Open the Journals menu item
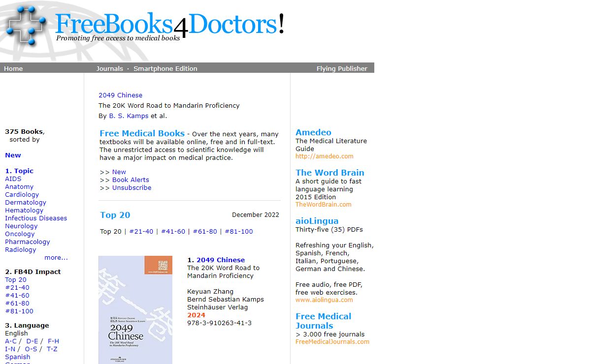 109,68
